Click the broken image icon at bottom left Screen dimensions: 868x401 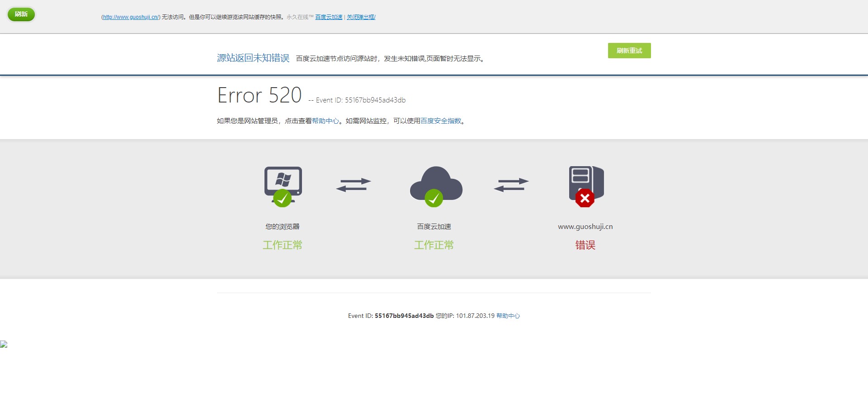click(x=4, y=344)
